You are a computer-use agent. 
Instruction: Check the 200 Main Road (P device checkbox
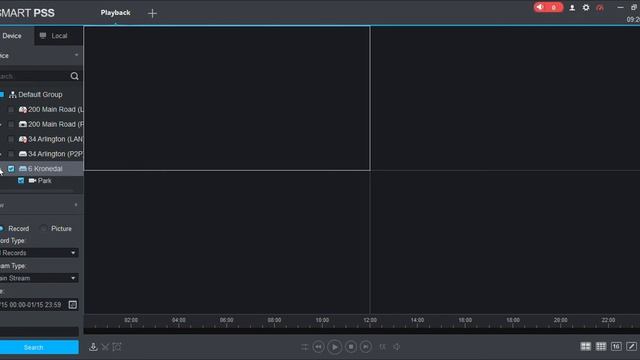11,124
